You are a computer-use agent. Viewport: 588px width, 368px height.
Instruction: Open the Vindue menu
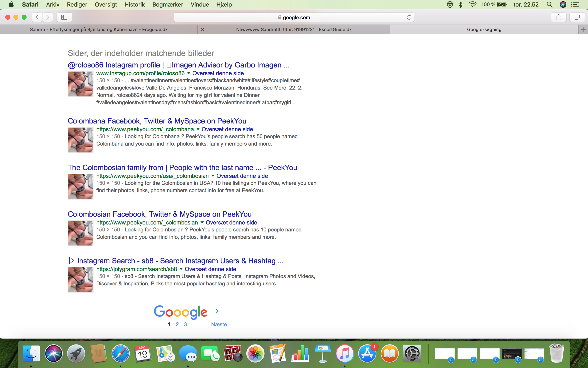pyautogui.click(x=200, y=5)
